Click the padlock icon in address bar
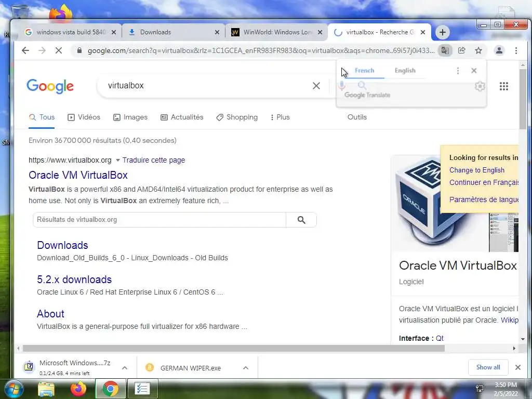 (79, 50)
